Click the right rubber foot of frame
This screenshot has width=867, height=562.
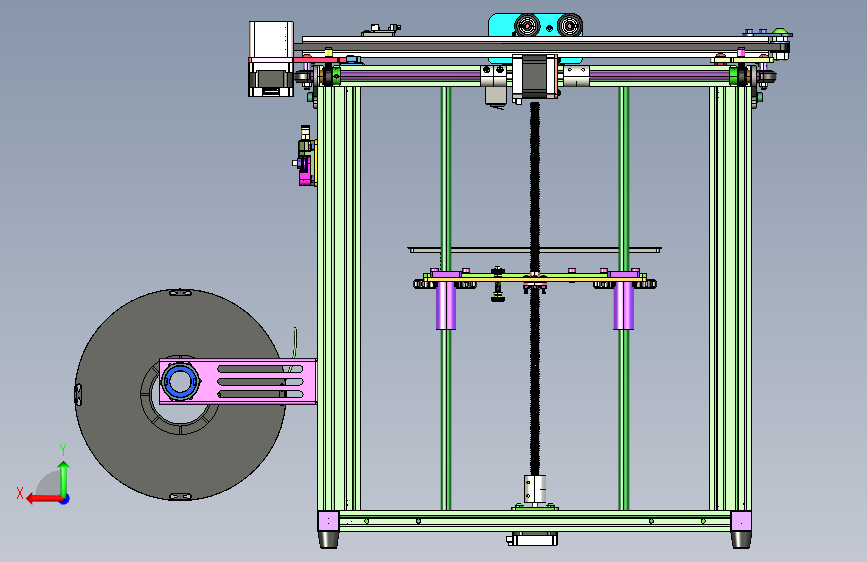coord(741,540)
